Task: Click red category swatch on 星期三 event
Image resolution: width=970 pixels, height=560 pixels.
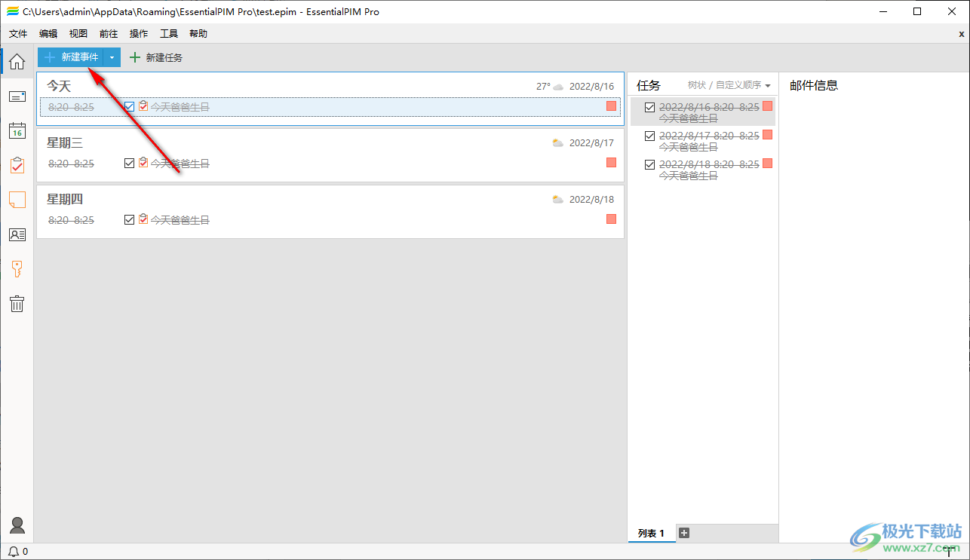Action: (x=611, y=163)
